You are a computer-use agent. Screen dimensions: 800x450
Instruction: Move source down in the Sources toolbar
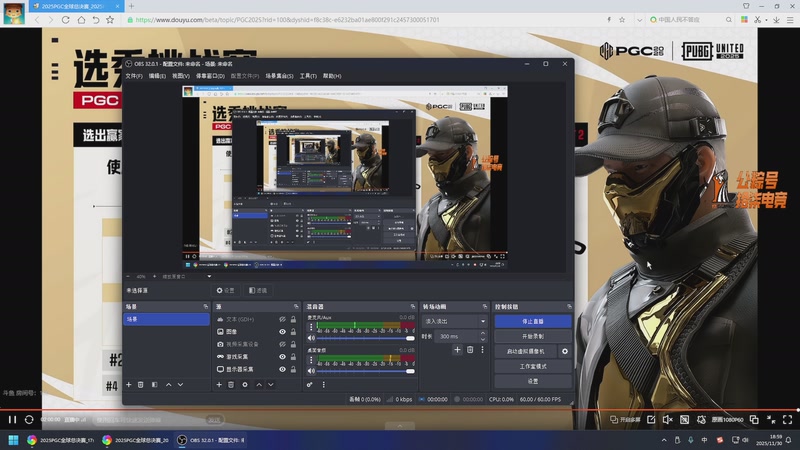click(x=271, y=385)
